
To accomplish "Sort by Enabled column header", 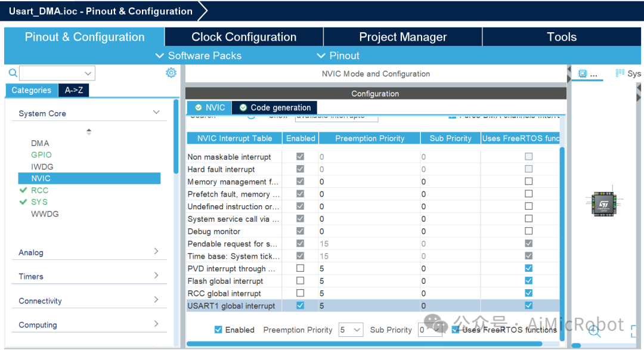I will click(301, 138).
